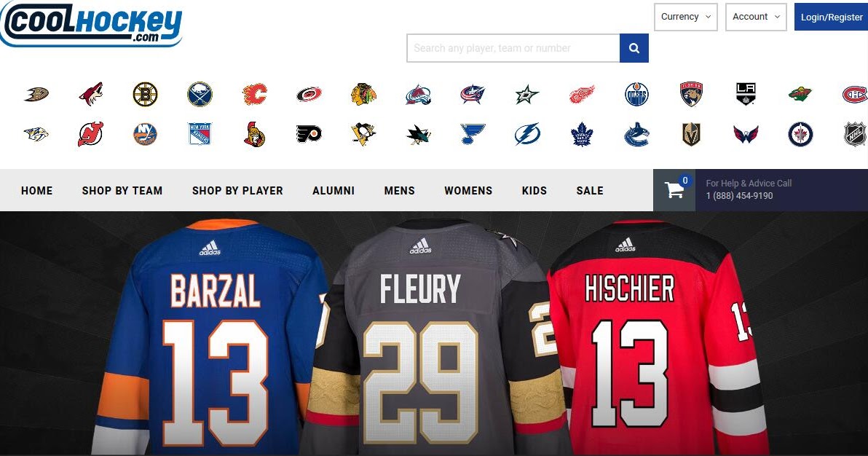Select the Boston Bruins team logo
The image size is (868, 456).
pos(146,93)
